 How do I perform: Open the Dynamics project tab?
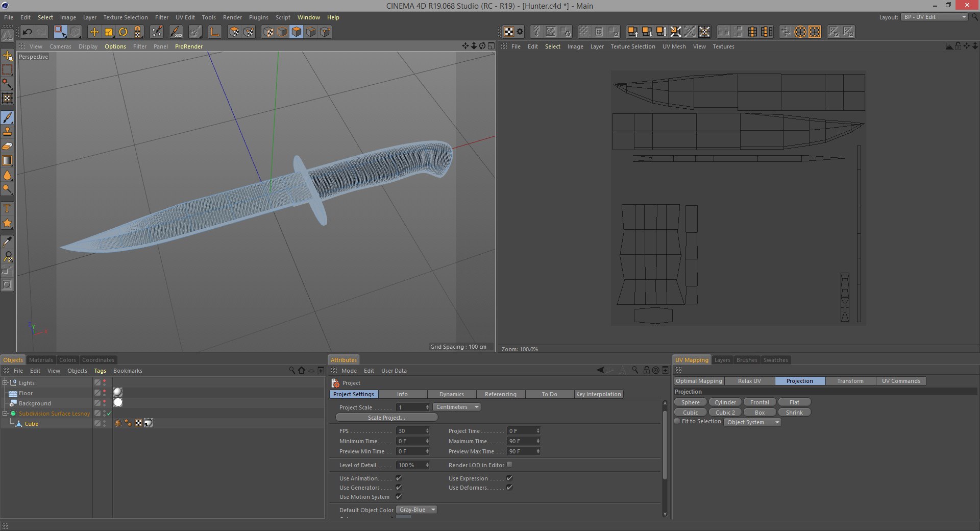(452, 394)
